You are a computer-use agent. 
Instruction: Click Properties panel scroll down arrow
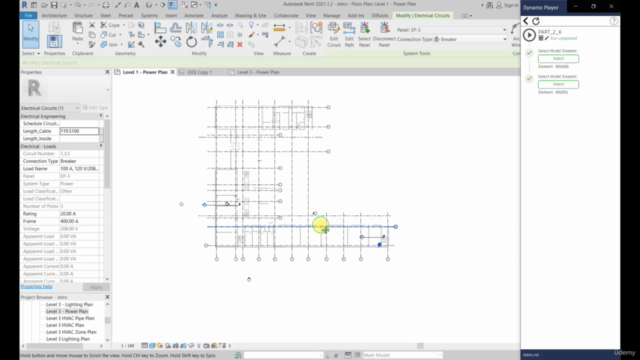[107, 279]
